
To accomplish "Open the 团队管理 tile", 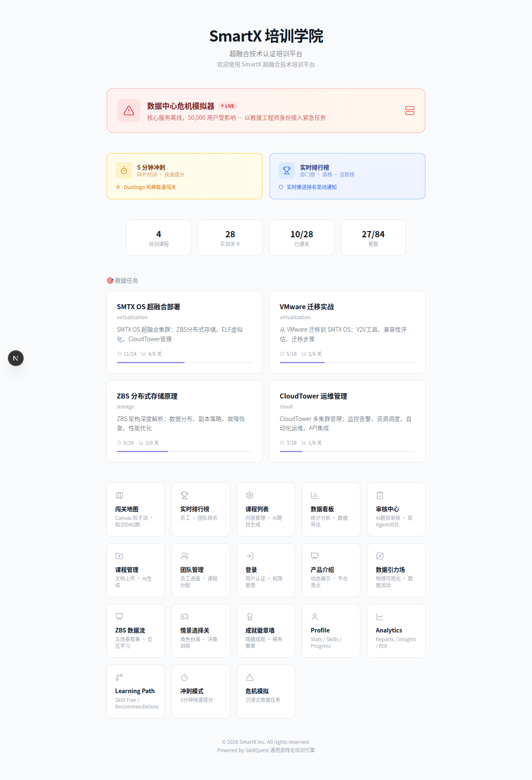I will tap(201, 570).
